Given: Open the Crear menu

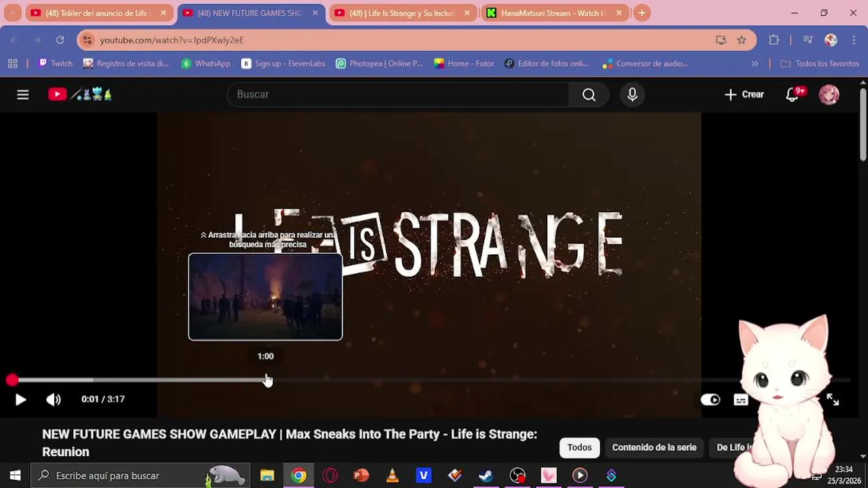Looking at the screenshot, I should tap(744, 95).
